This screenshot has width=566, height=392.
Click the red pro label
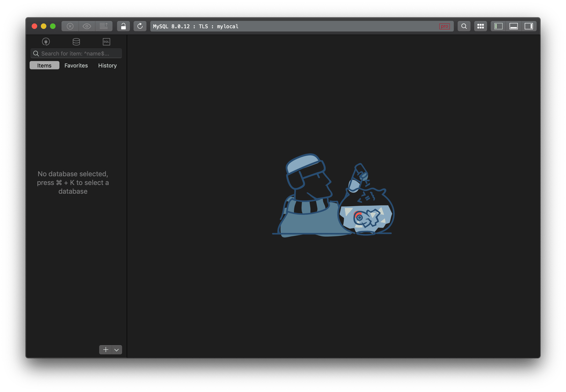pos(444,26)
